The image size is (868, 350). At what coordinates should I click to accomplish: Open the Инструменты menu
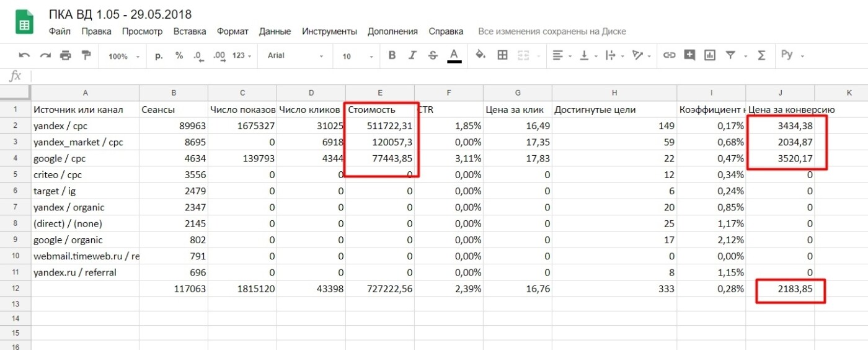[x=329, y=31]
